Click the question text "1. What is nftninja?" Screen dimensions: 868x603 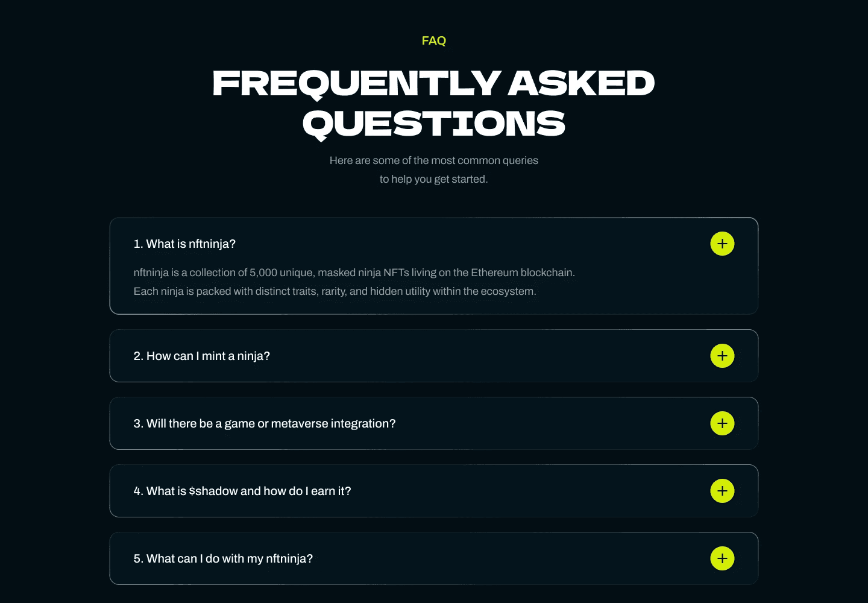point(185,244)
